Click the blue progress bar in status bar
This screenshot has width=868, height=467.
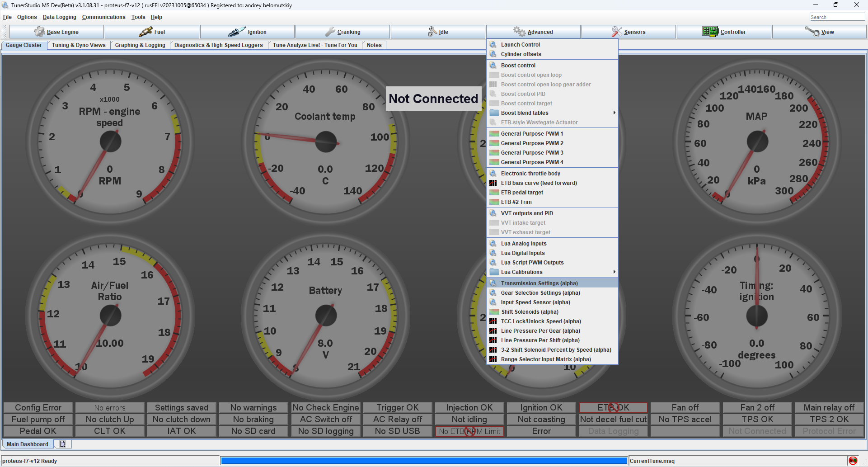424,461
